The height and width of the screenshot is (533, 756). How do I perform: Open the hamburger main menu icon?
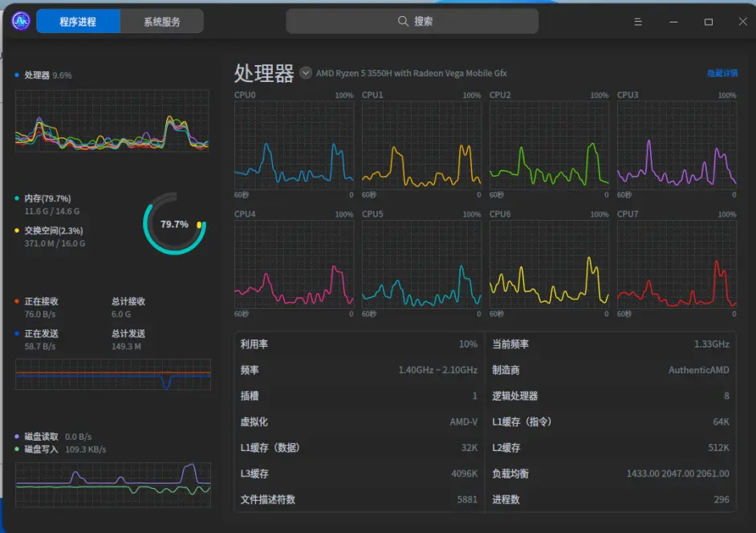point(638,22)
